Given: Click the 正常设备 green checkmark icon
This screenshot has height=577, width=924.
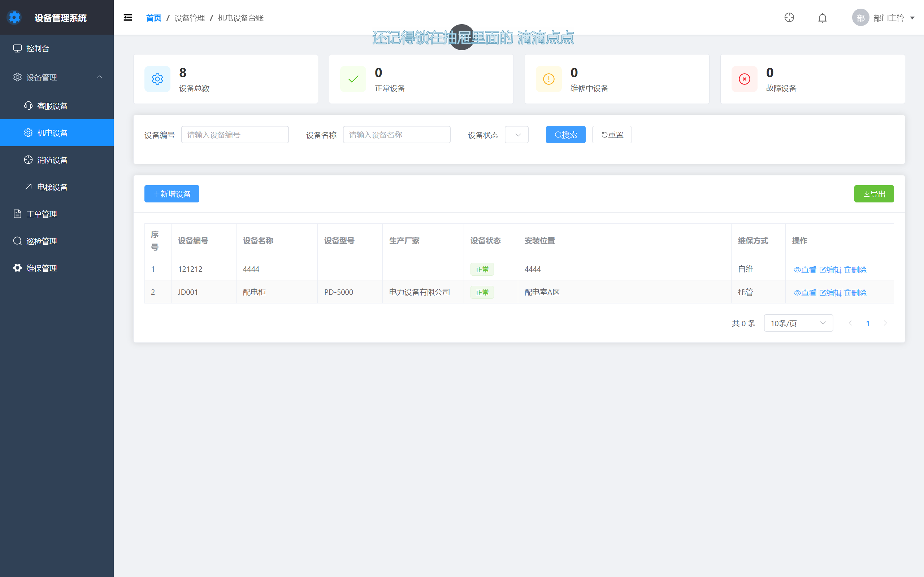Looking at the screenshot, I should tap(353, 79).
